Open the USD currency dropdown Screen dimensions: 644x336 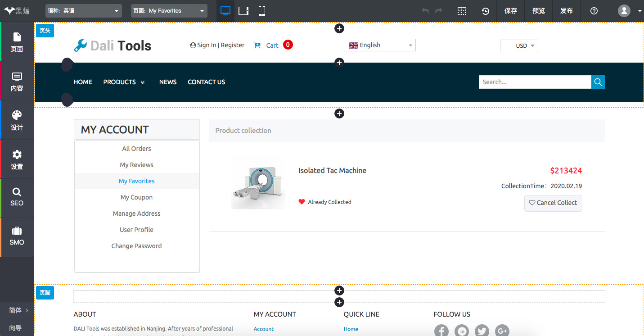[x=519, y=46]
